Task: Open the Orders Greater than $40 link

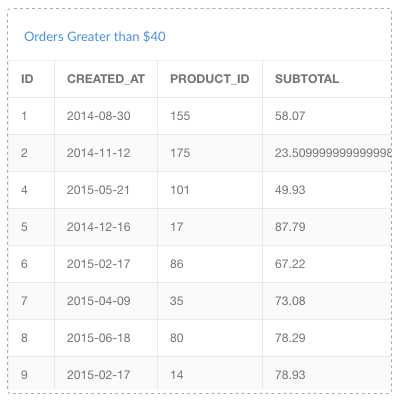Action: [x=95, y=37]
